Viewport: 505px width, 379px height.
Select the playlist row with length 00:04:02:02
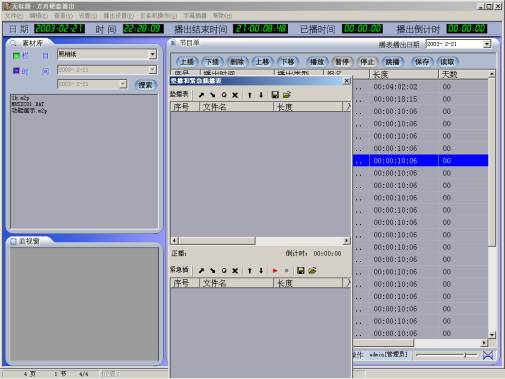point(420,87)
